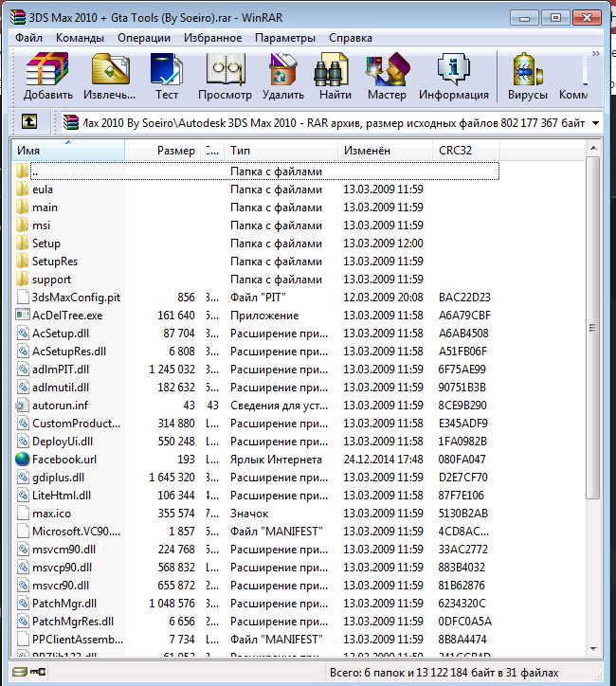Viewport: 616px width, 686px height.
Task: Click the eula folder icon
Action: tap(23, 190)
